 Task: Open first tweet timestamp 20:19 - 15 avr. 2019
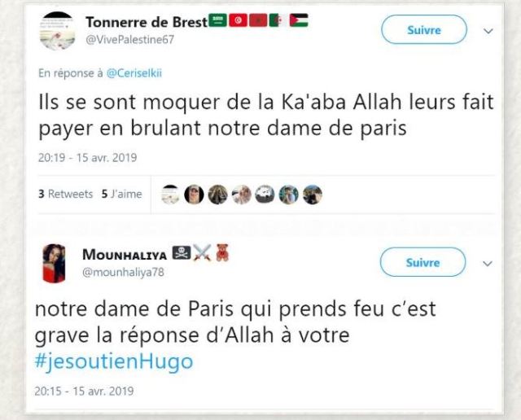coord(87,157)
